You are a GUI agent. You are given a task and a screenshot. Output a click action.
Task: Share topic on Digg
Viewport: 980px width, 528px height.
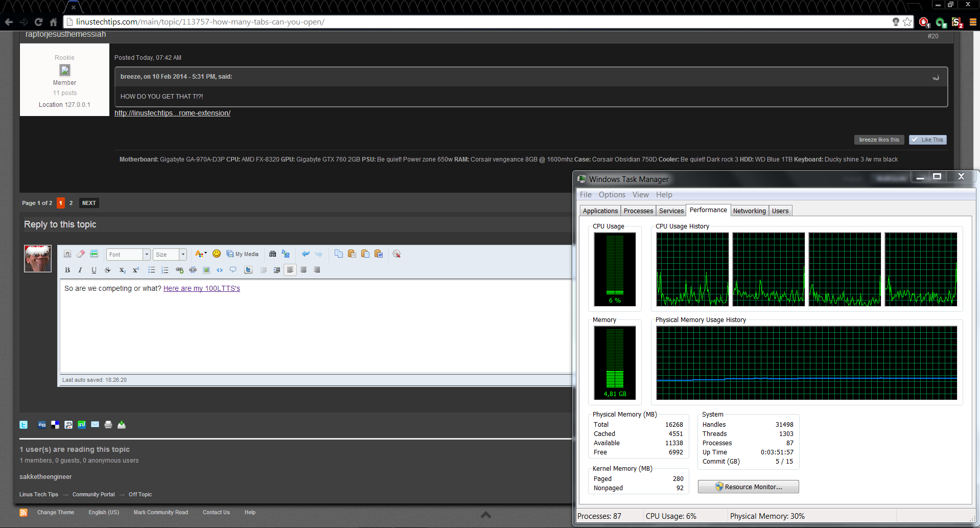42,425
